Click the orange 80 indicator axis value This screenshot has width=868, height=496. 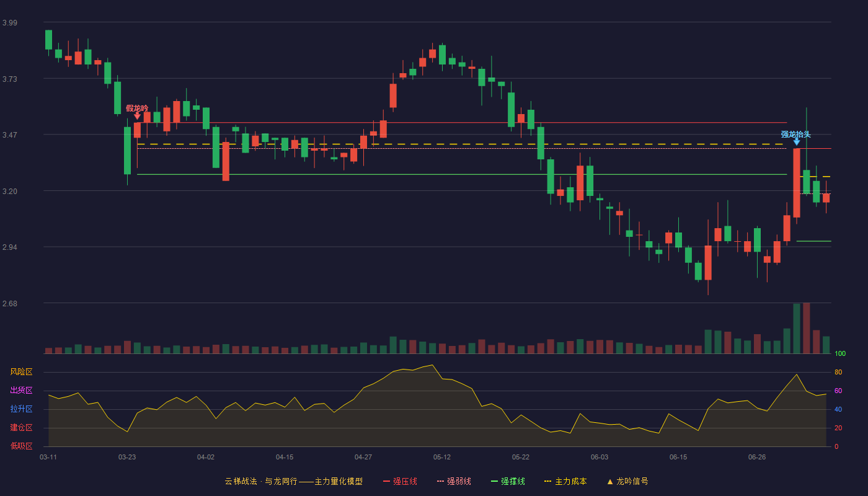coord(838,372)
